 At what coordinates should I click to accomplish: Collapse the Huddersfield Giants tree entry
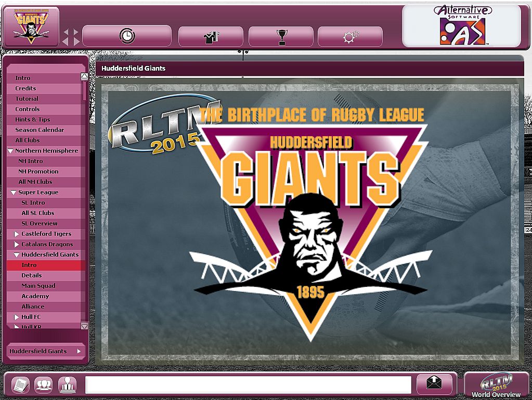(17, 255)
